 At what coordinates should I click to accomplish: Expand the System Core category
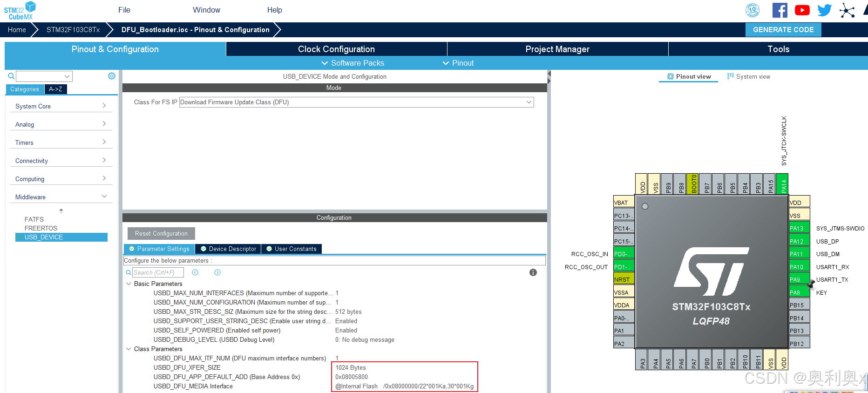[61, 106]
